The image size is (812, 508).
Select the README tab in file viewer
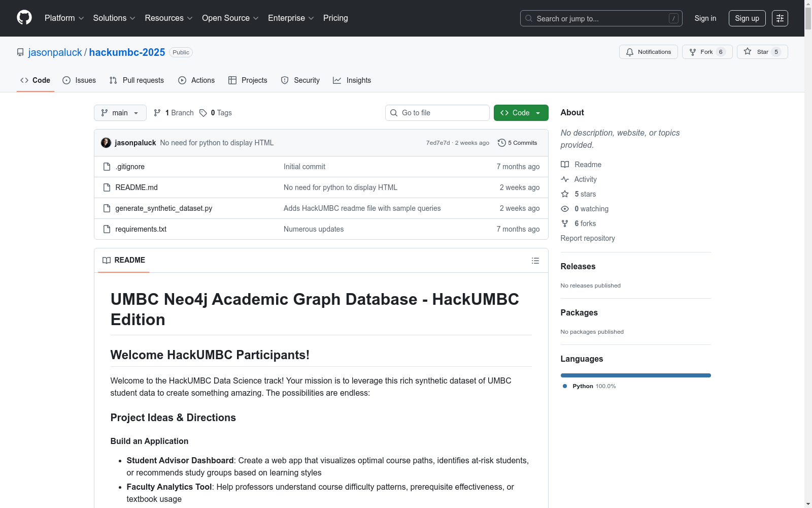(x=124, y=260)
